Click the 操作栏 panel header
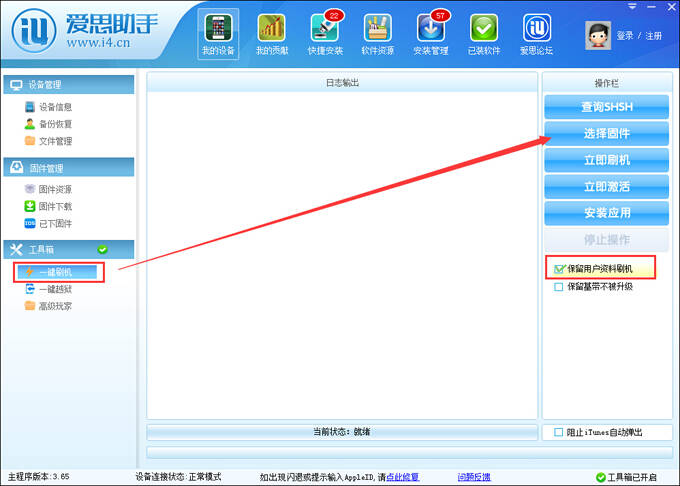The image size is (680, 486). [607, 83]
